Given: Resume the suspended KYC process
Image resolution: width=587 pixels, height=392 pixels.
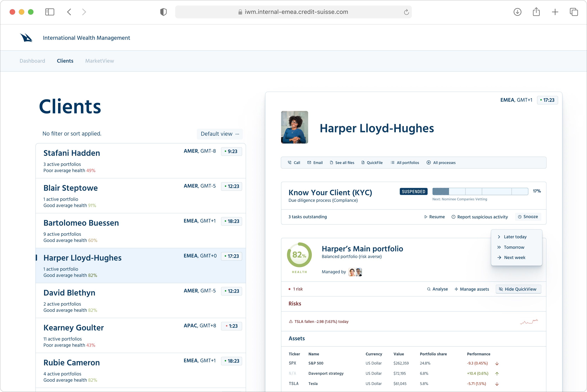Looking at the screenshot, I should [434, 217].
